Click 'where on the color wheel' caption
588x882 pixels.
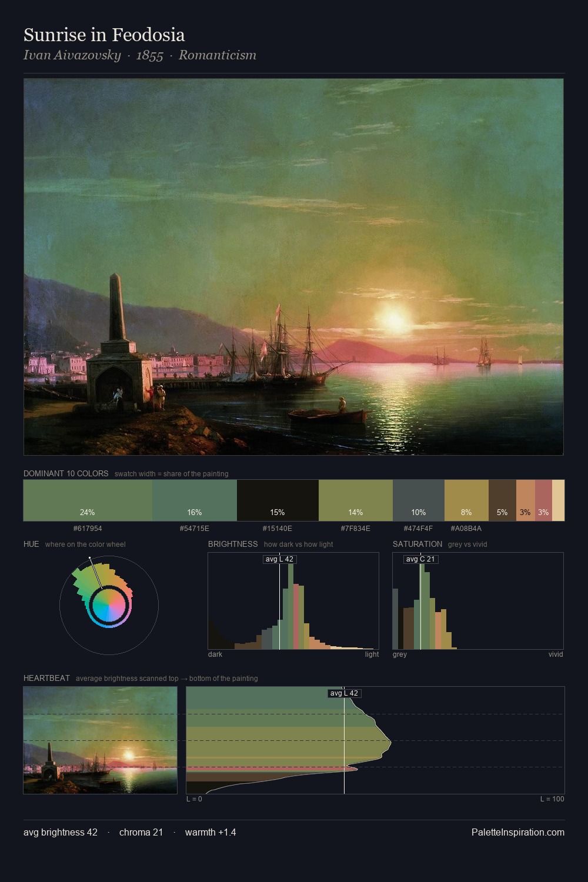click(x=85, y=544)
